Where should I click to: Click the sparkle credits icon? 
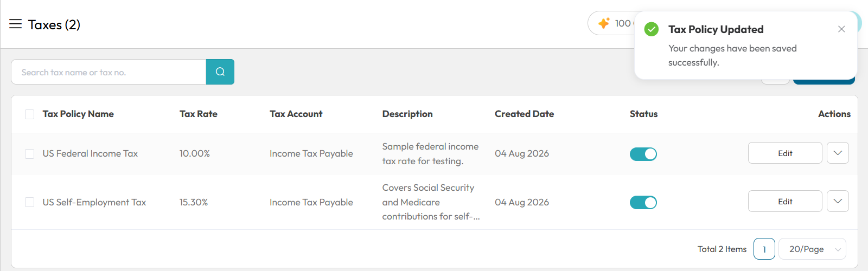pos(604,23)
